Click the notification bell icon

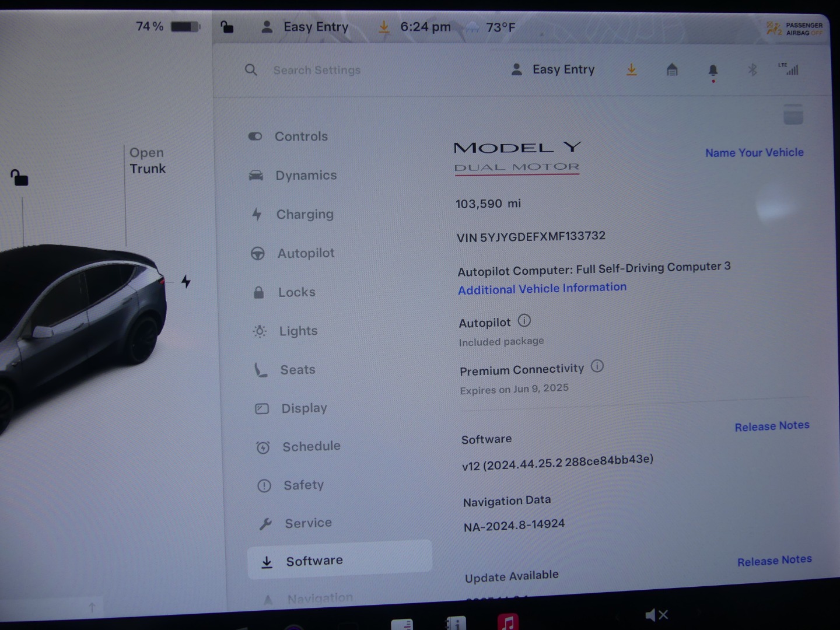point(713,71)
